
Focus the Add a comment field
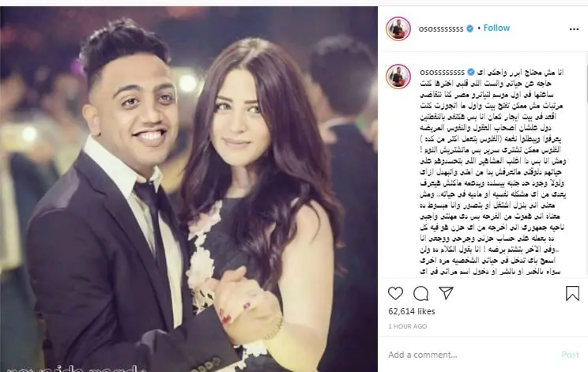point(473,355)
